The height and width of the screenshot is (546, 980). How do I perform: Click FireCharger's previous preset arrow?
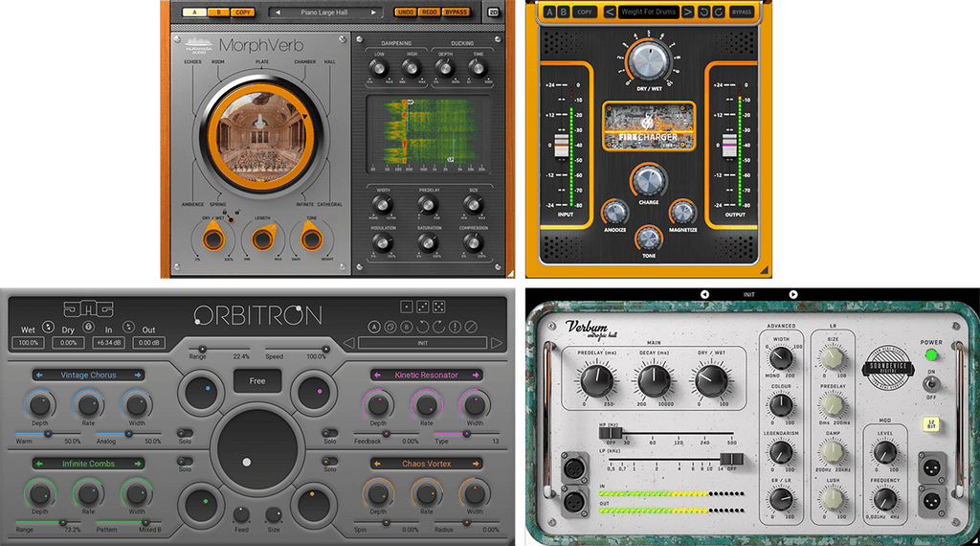tap(610, 11)
